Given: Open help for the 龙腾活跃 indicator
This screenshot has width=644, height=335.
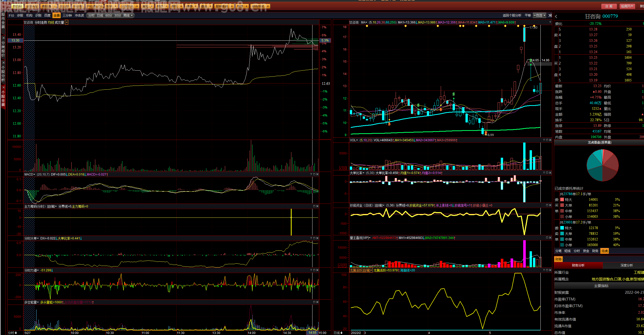Looking at the screenshot, I should tap(544, 270).
